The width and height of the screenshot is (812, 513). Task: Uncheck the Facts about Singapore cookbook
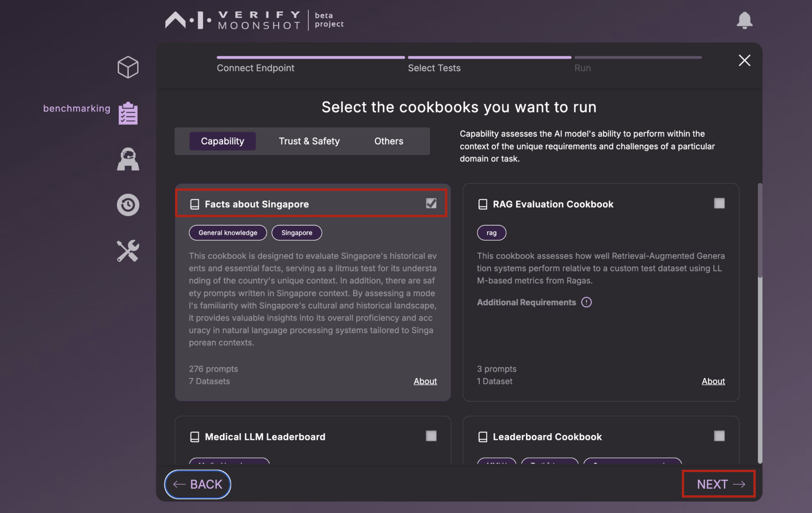pos(431,203)
